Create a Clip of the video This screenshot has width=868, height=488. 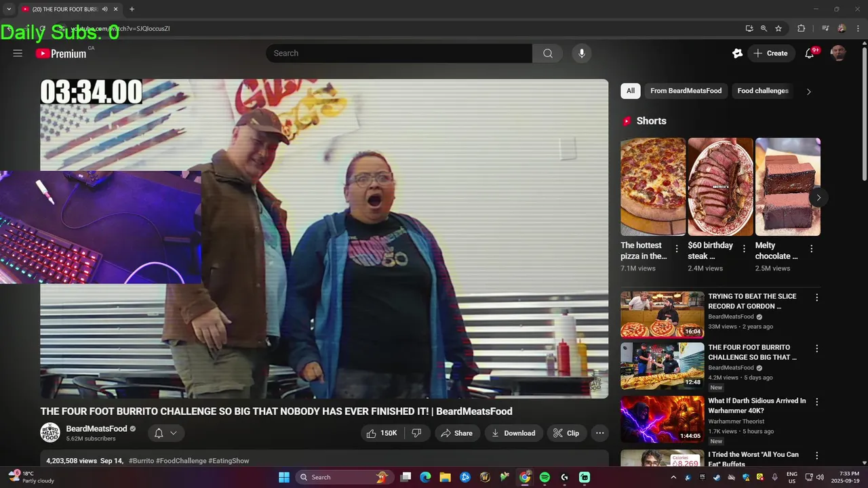(566, 433)
